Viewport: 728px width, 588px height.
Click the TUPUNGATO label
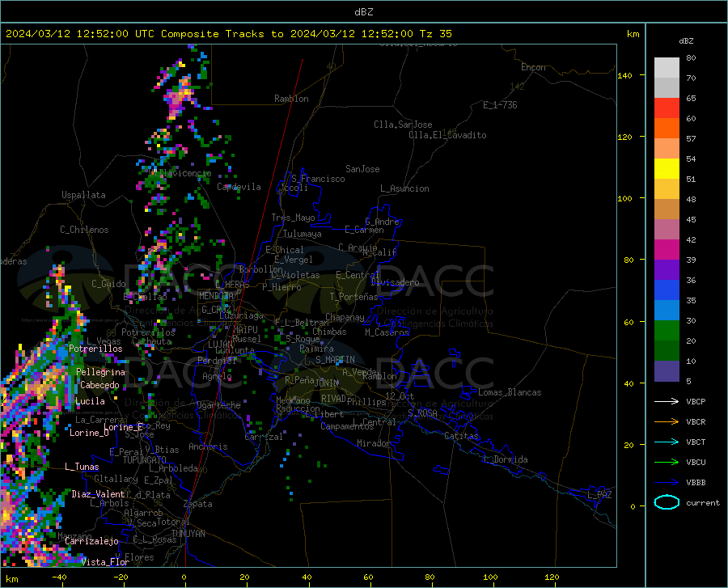pos(145,460)
